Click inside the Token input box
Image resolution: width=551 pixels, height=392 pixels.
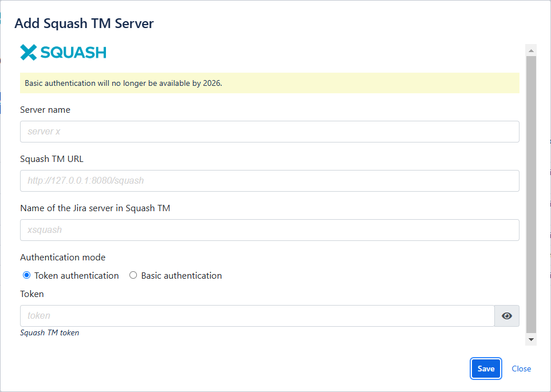[x=258, y=315]
